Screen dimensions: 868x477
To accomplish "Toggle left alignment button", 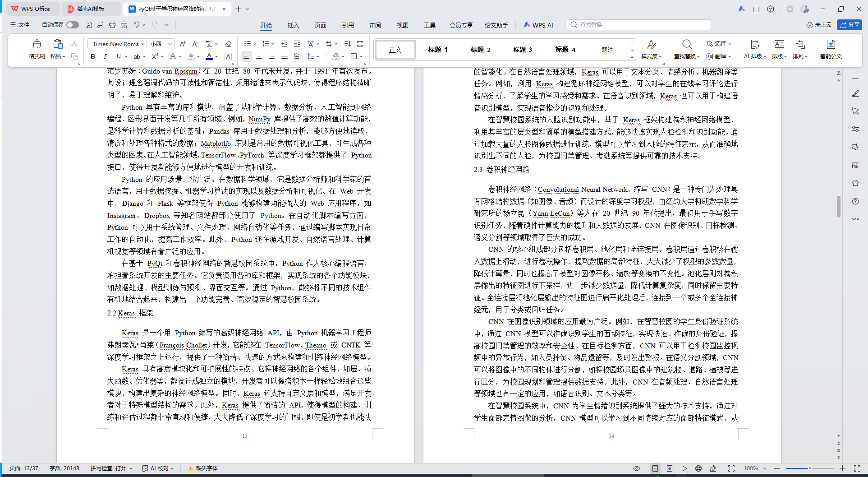I will (x=246, y=56).
